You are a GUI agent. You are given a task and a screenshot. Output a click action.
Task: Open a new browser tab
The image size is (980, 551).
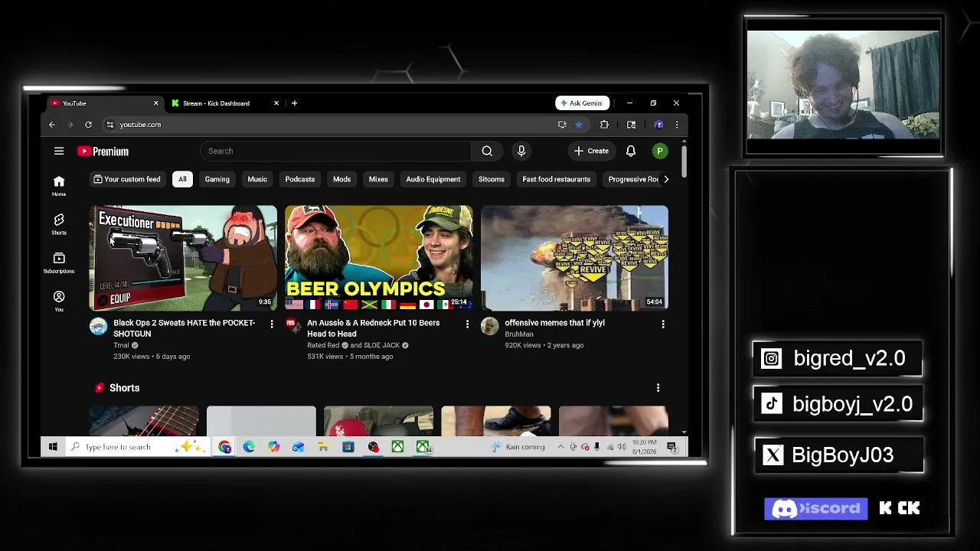(294, 103)
